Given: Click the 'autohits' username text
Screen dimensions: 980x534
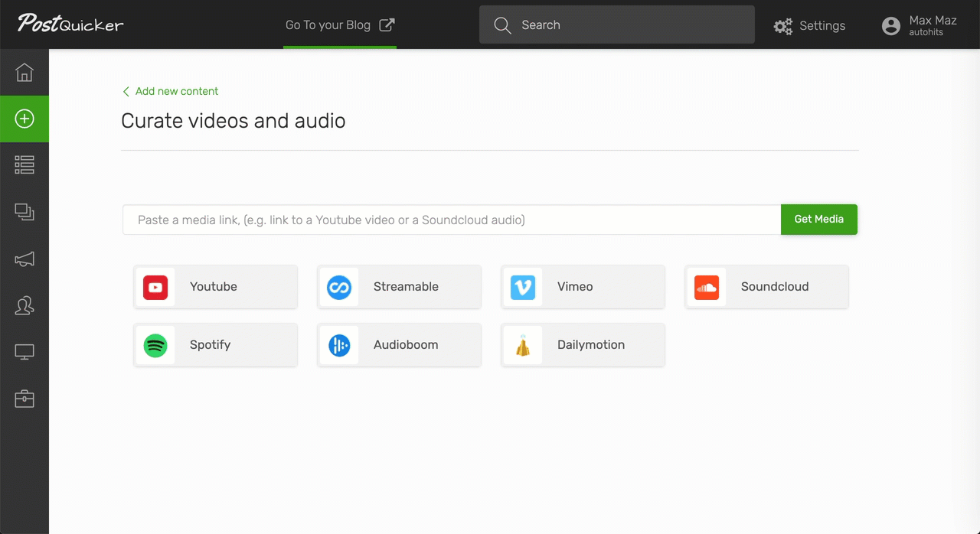Looking at the screenshot, I should (926, 33).
